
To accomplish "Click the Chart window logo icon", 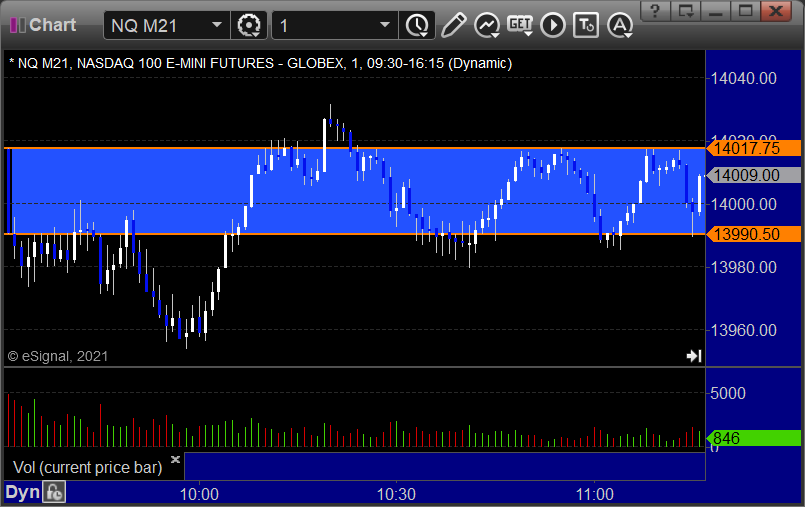I will (x=17, y=25).
